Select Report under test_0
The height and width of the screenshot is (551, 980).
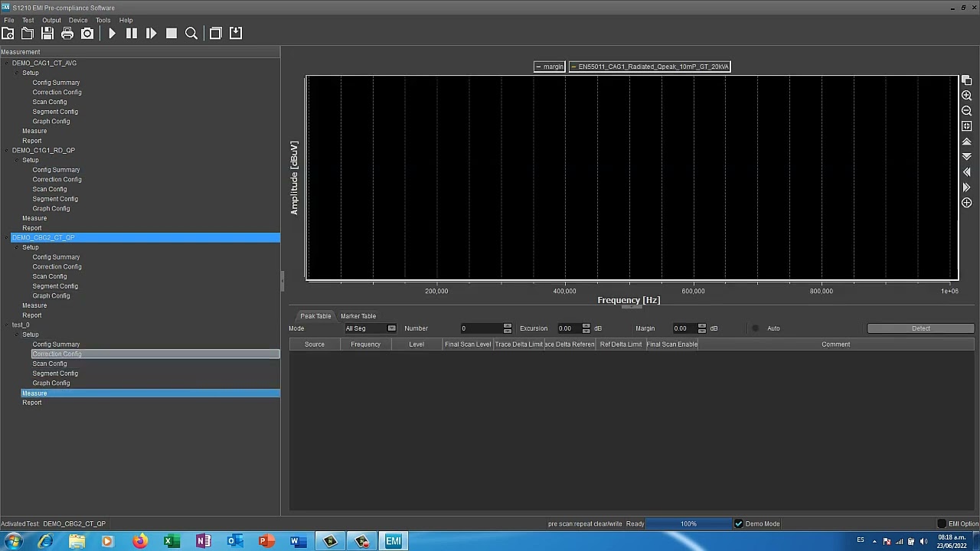tap(32, 403)
